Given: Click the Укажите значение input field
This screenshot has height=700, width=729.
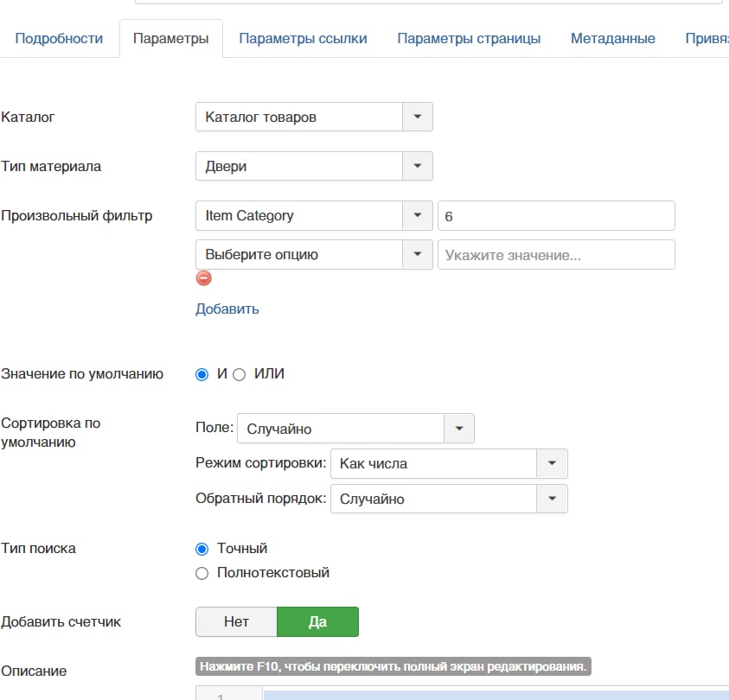Looking at the screenshot, I should point(556,255).
